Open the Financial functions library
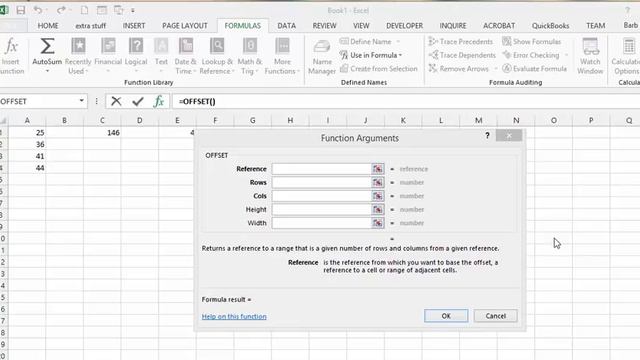 coord(108,56)
